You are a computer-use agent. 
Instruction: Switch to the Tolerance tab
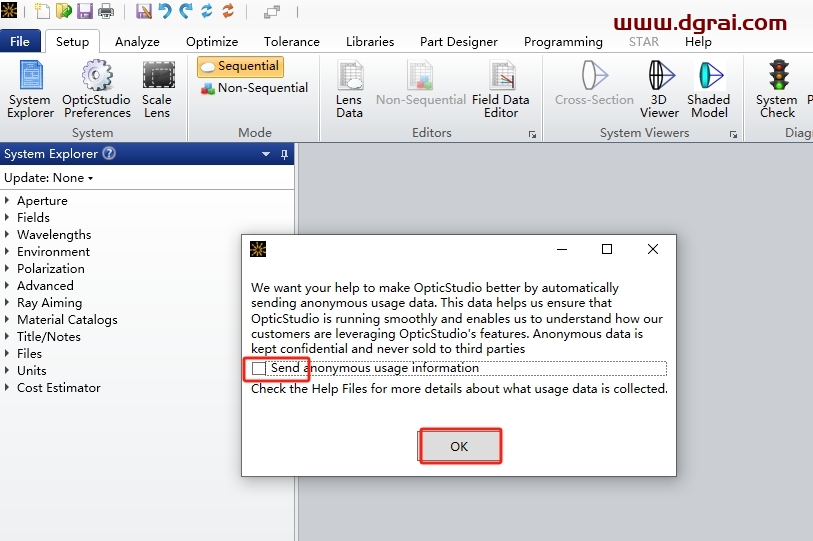292,41
